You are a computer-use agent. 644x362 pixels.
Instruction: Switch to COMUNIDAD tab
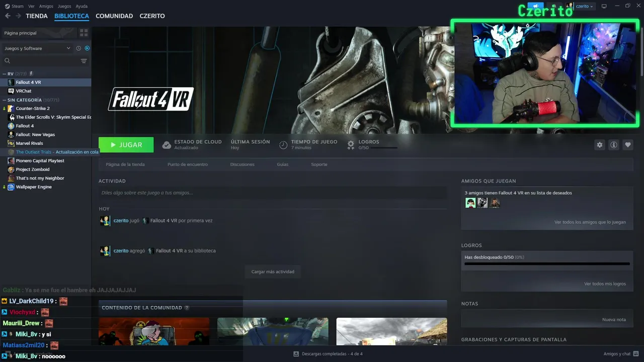(114, 16)
